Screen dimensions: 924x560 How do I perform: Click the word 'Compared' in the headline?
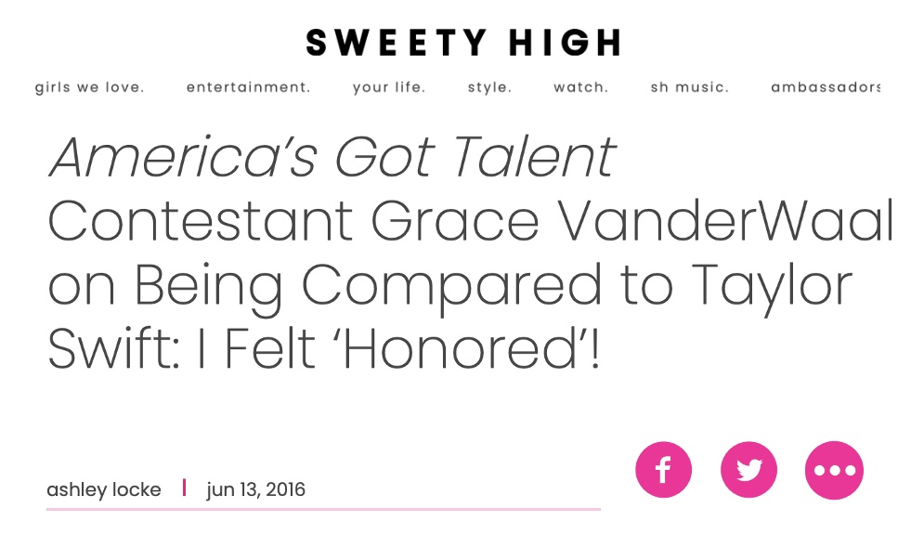coord(451,286)
